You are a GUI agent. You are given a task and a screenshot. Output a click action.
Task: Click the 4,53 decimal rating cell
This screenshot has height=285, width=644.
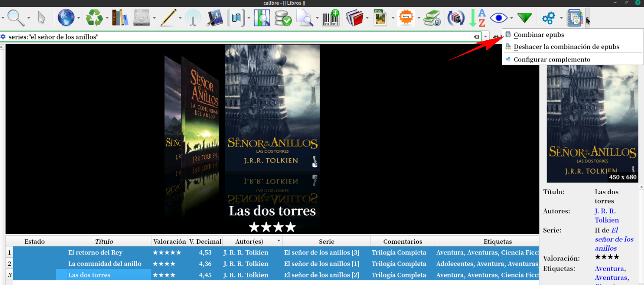(205, 252)
